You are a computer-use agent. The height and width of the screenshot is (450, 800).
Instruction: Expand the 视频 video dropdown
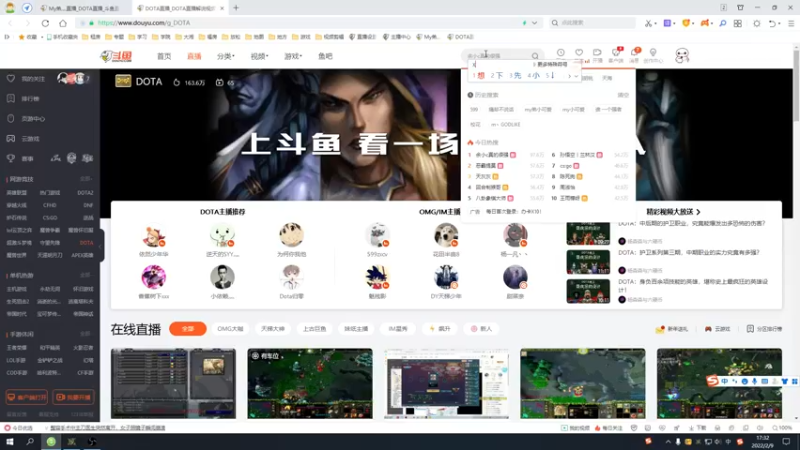tap(259, 56)
